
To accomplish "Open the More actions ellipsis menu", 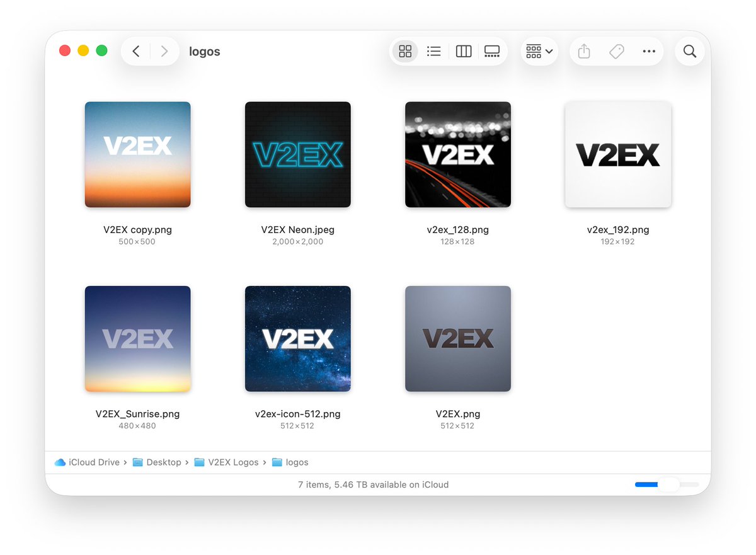I will pos(649,51).
